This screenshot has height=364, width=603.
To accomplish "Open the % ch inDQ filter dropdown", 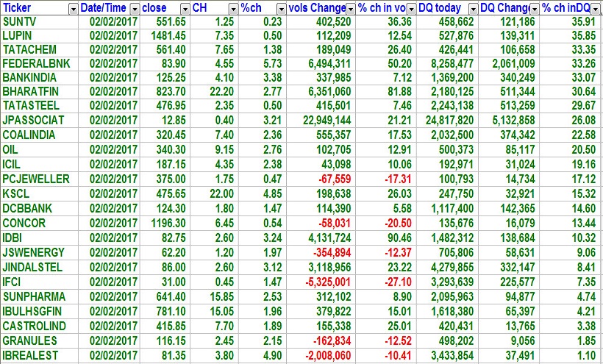I will pos(596,9).
